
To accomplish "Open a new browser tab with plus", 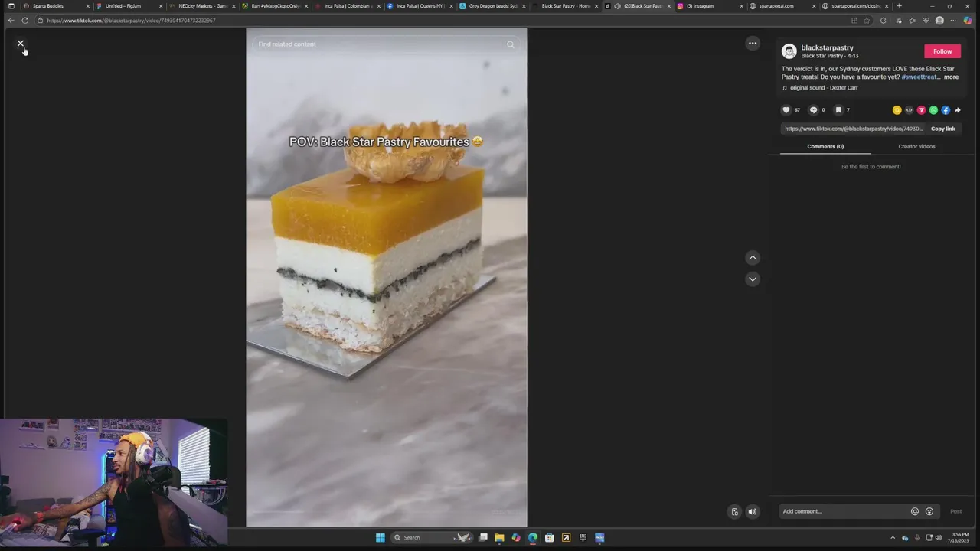I will 899,6.
